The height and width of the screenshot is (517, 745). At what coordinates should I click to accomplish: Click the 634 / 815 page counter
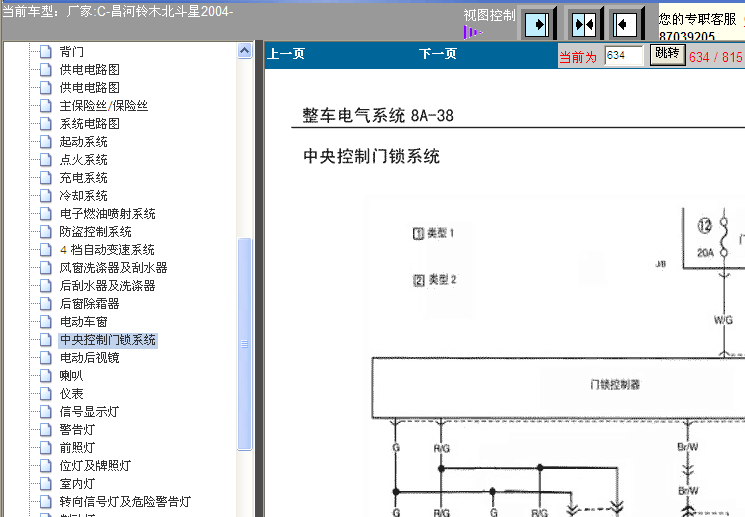pos(716,57)
